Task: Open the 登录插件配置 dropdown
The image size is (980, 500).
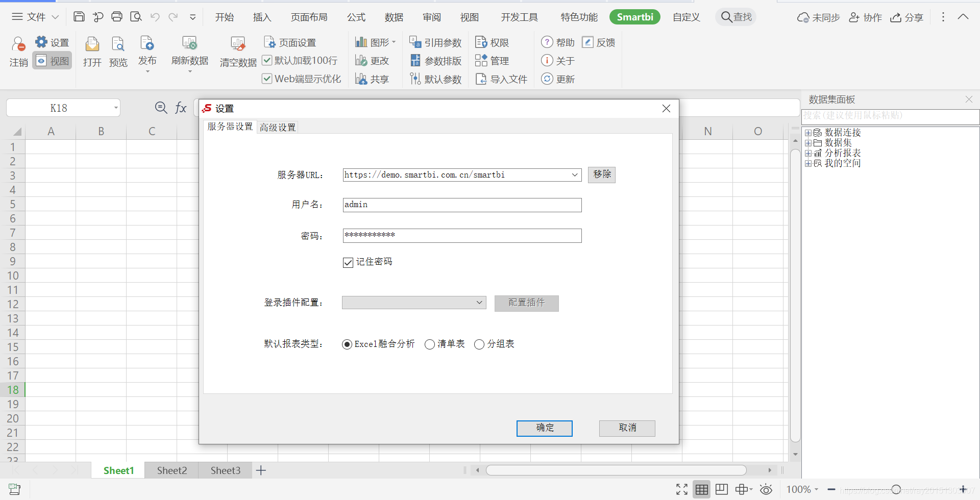Action: (479, 303)
